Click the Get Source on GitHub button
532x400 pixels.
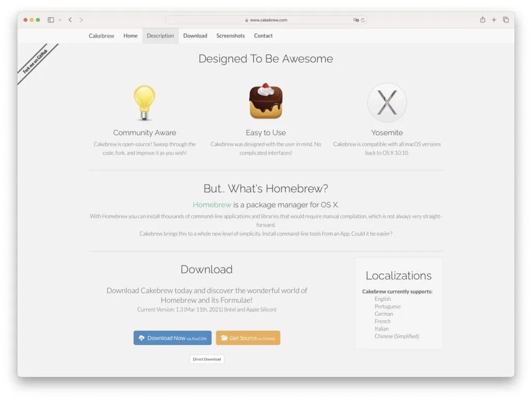(248, 338)
